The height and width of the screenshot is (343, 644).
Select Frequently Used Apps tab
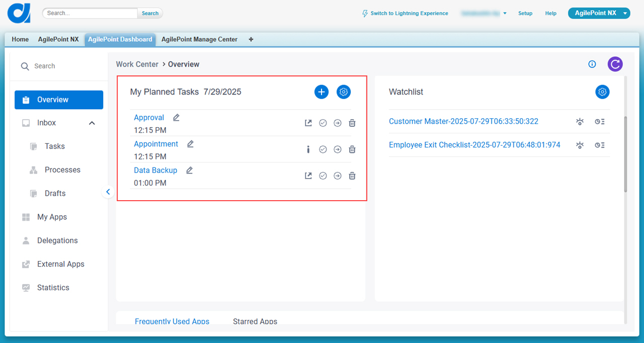tap(172, 321)
